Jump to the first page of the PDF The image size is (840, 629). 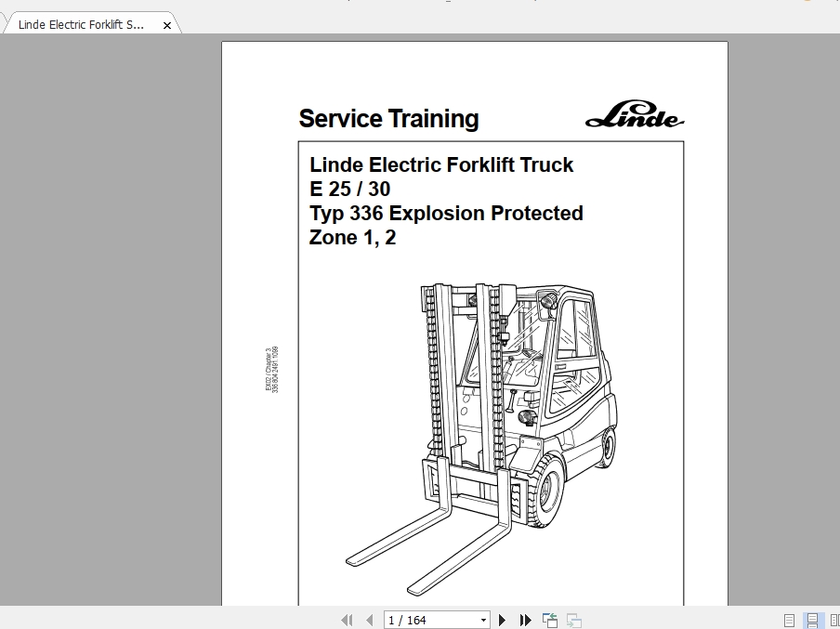click(x=346, y=619)
